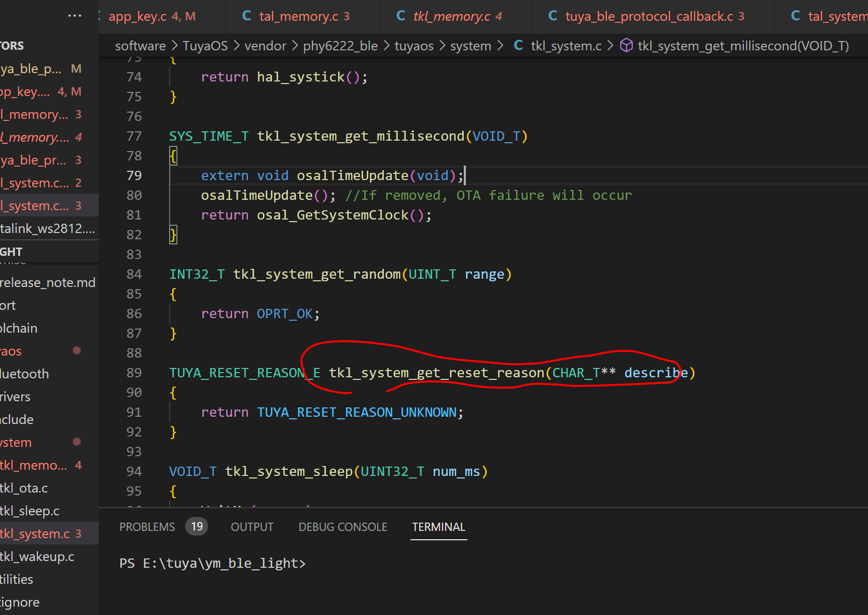Click the 19 problems count badge

pyautogui.click(x=197, y=527)
